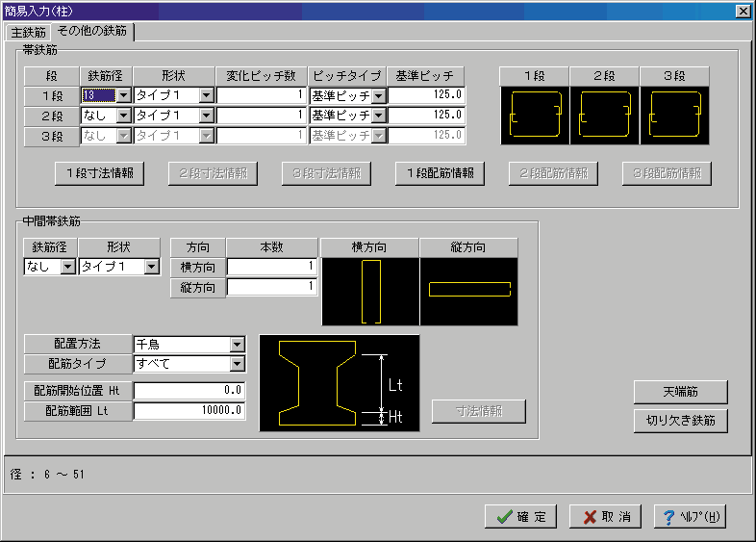Click the 横方向 intermediate tie preview image
This screenshot has height=542, width=756.
pyautogui.click(x=369, y=291)
